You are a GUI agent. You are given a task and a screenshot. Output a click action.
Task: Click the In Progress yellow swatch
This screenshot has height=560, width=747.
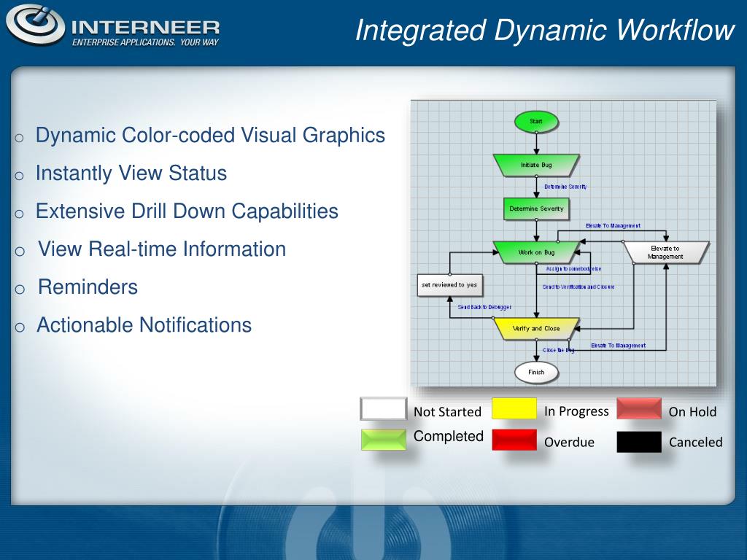point(514,408)
